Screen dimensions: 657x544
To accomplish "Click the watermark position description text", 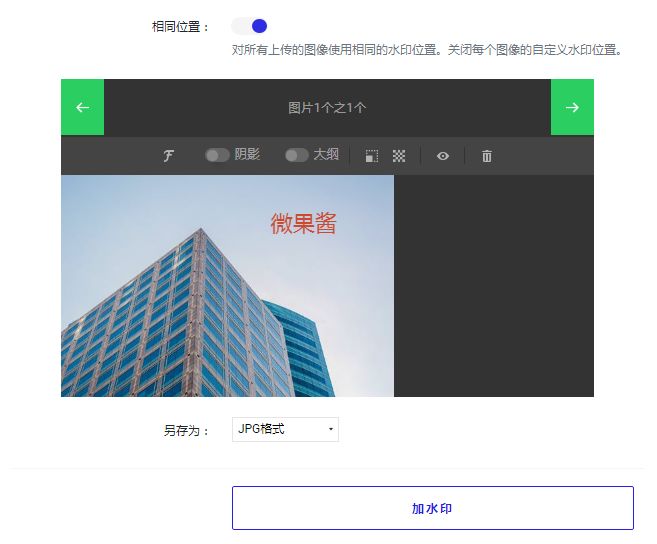I will click(x=427, y=50).
